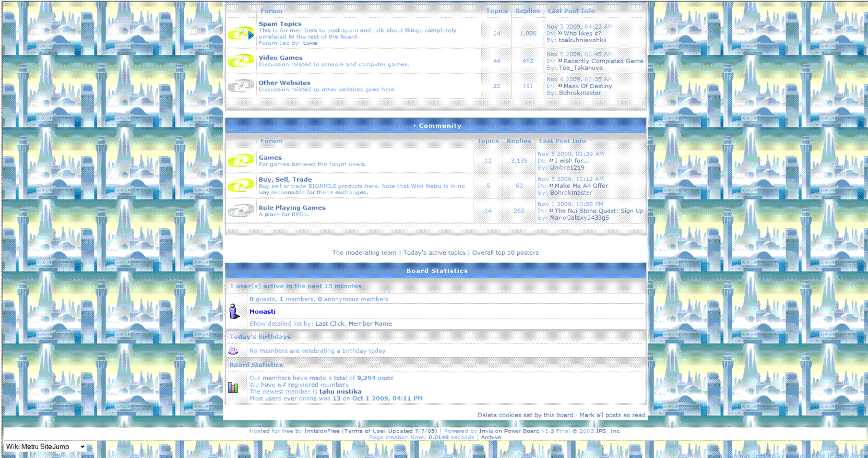Click the '1 user(s) active in the past 15 minutes' header
The image size is (868, 458).
[295, 286]
